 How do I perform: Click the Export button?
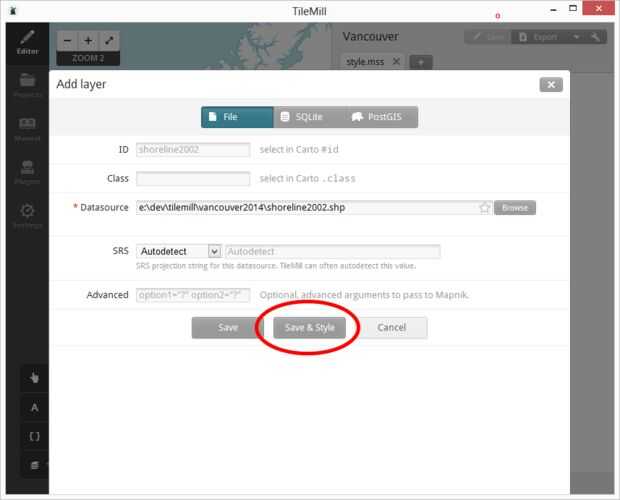(539, 37)
